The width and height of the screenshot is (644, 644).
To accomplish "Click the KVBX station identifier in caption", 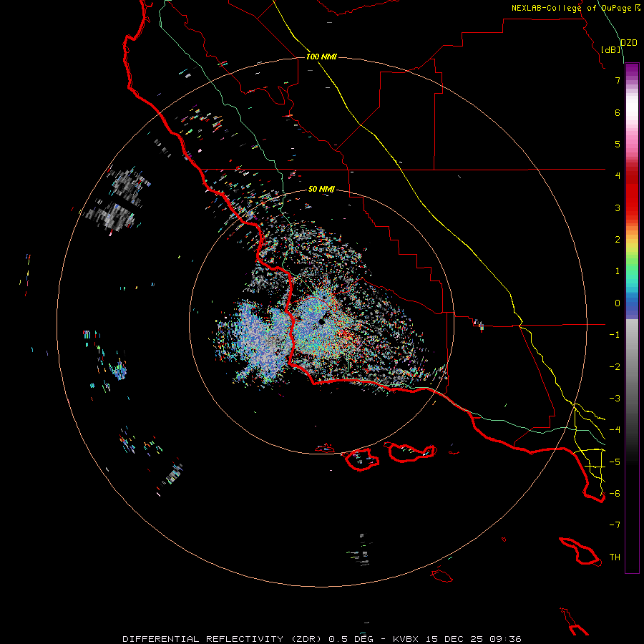I will 406,639.
